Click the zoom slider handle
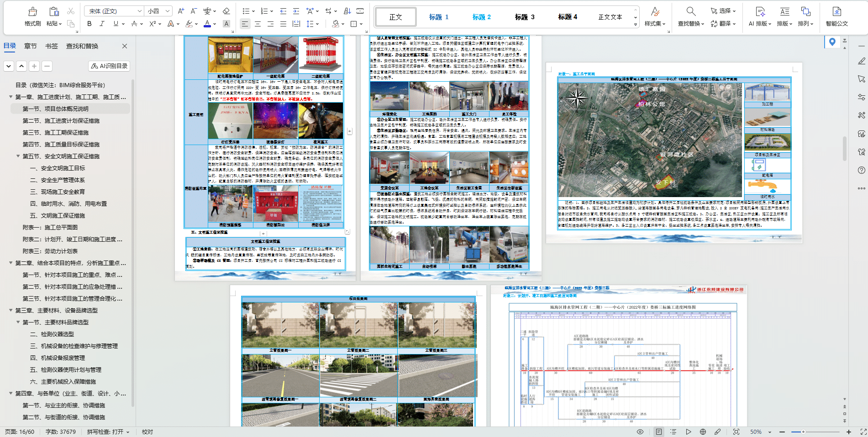Image resolution: width=868 pixels, height=437 pixels. pos(803,432)
